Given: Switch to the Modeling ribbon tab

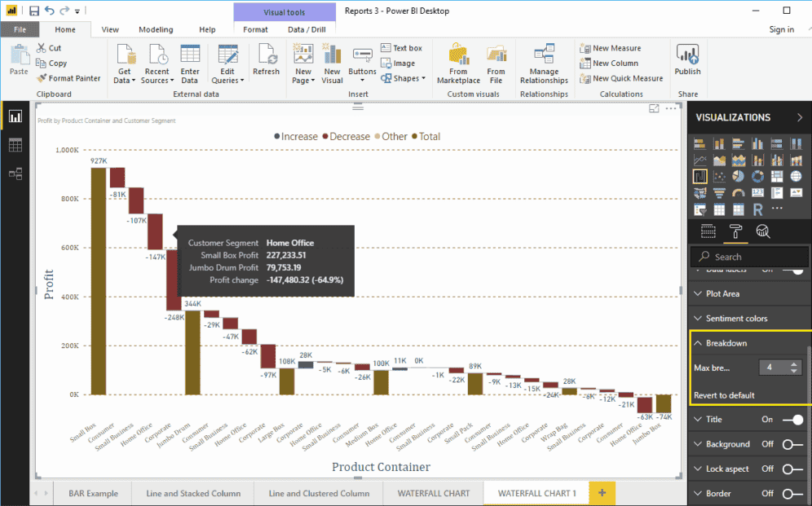Looking at the screenshot, I should pyautogui.click(x=156, y=29).
